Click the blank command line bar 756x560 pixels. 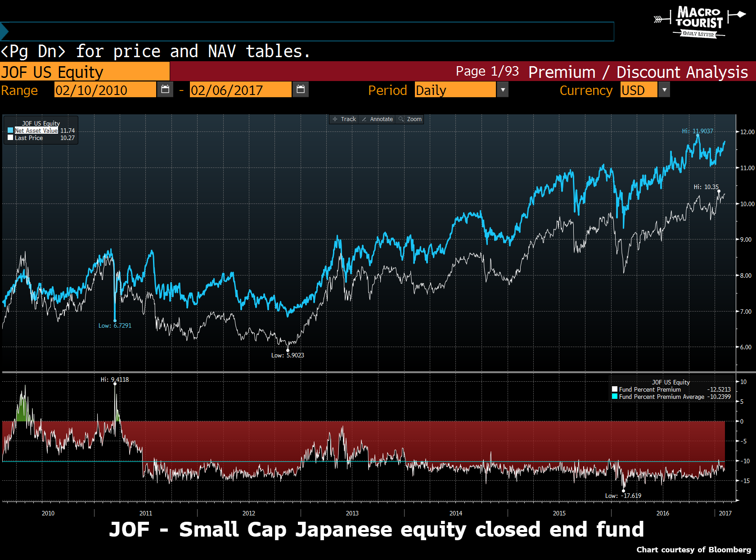(307, 32)
